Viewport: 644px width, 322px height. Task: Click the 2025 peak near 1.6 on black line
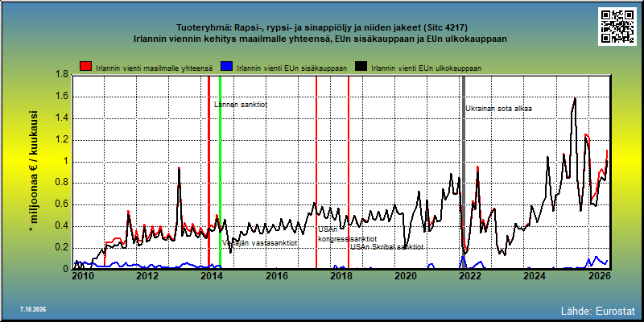point(575,99)
